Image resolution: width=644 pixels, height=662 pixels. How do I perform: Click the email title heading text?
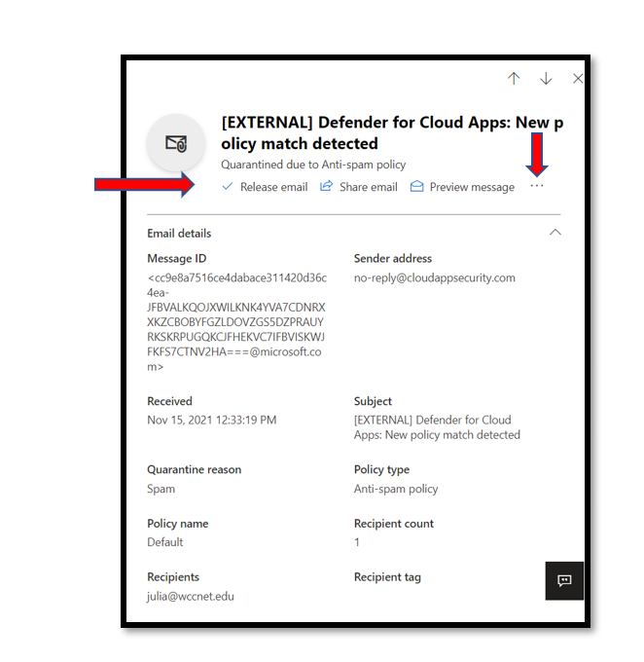pos(392,133)
